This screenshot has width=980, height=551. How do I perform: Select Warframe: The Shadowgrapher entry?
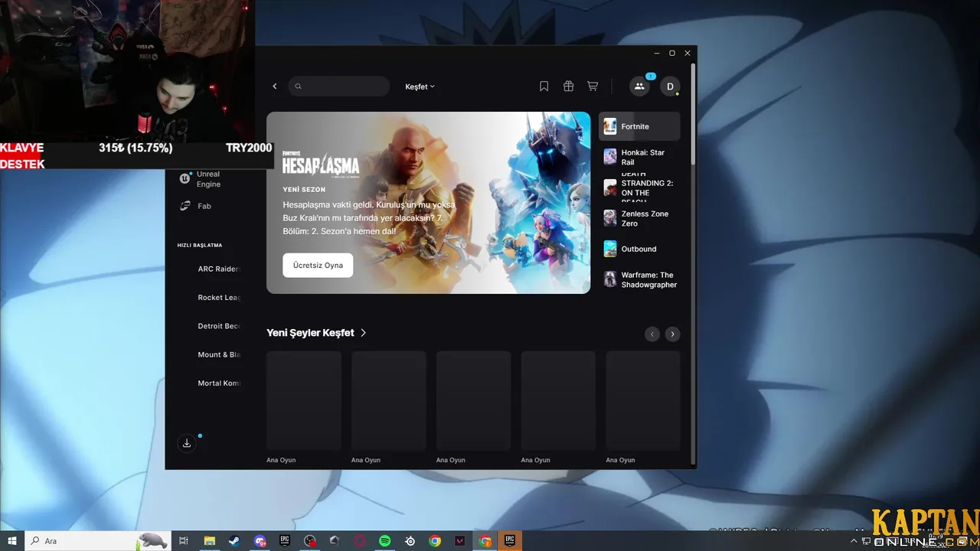coord(639,279)
